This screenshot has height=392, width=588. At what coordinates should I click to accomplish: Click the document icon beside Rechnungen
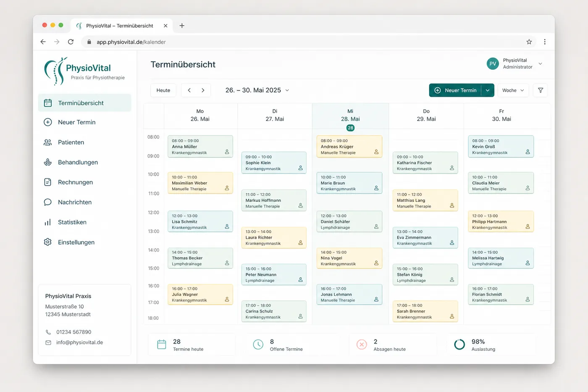48,182
